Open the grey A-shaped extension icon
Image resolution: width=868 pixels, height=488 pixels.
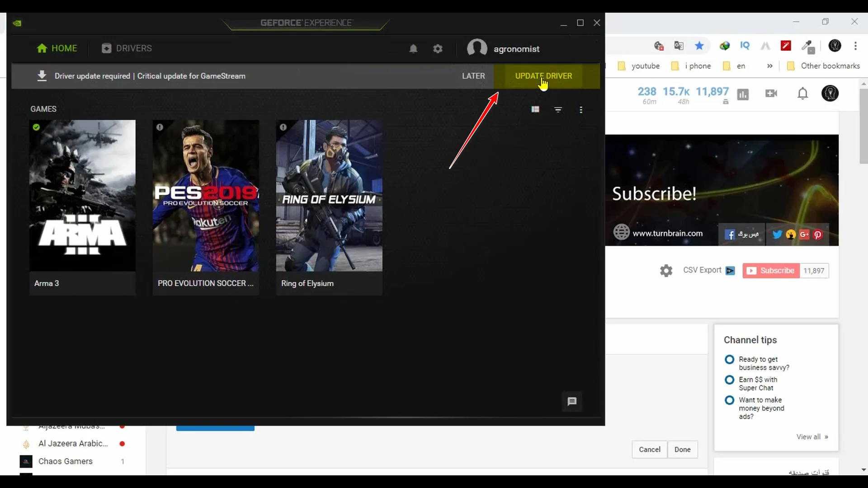[x=765, y=46]
